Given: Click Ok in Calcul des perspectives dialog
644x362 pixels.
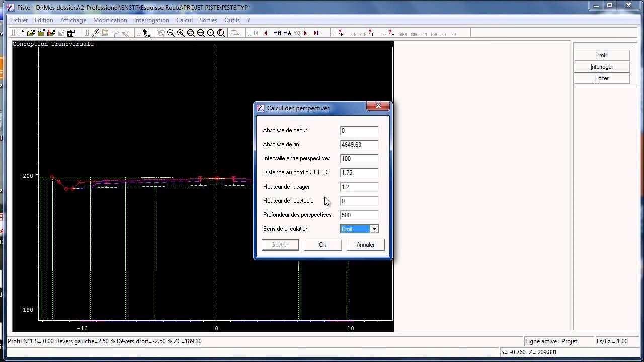Looking at the screenshot, I should click(x=323, y=245).
